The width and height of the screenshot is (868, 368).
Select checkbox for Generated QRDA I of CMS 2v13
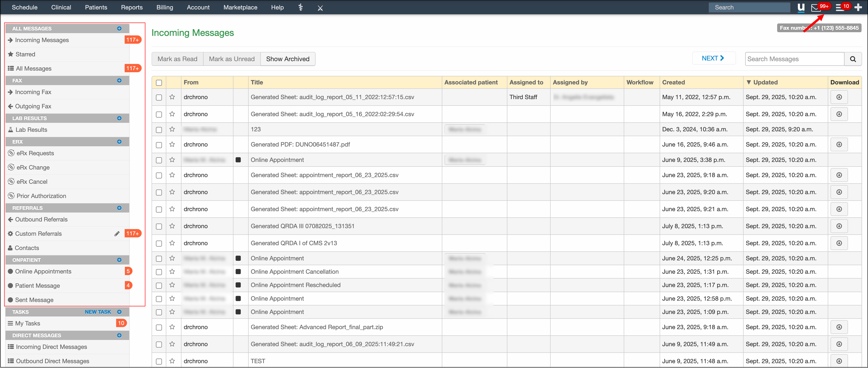click(159, 243)
